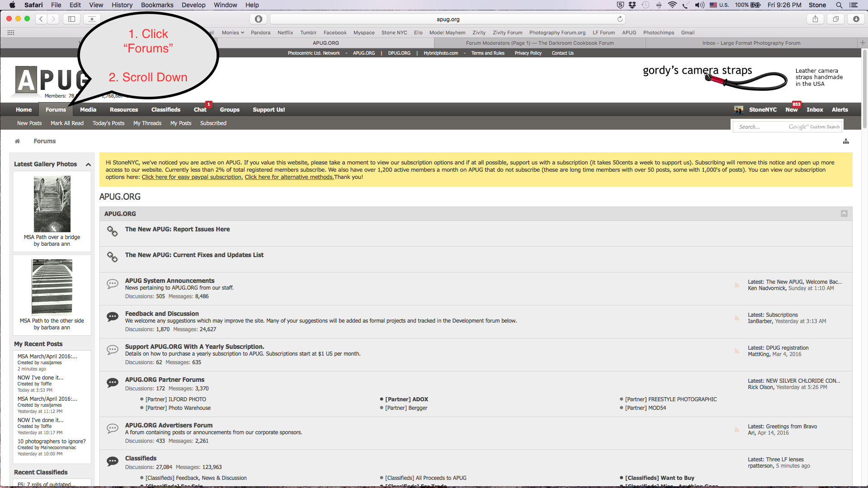Viewport: 868px width, 488px height.
Task: Expand the Monies bookmarks folder
Action: click(233, 33)
